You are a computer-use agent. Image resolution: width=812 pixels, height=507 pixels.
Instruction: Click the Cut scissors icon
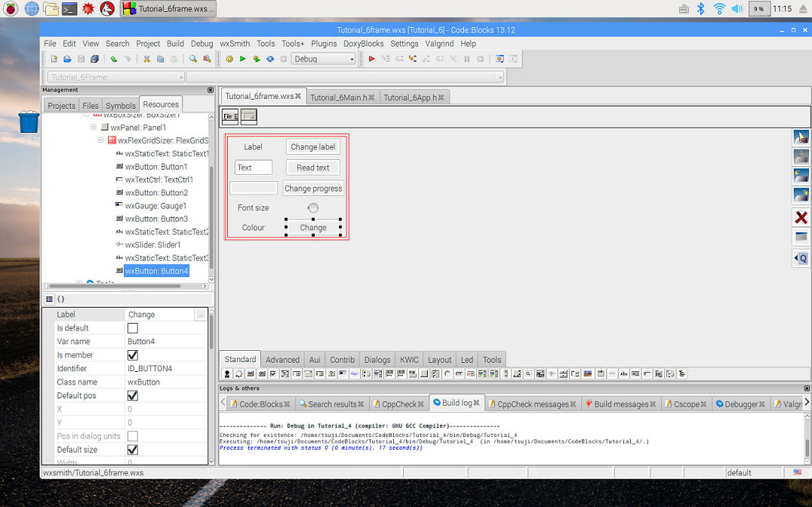pos(146,59)
